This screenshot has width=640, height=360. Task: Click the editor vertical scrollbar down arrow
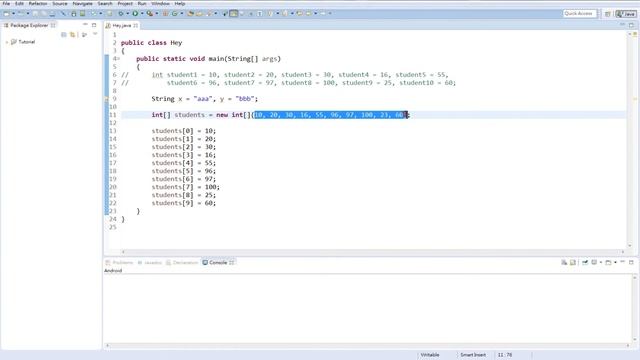click(x=629, y=245)
